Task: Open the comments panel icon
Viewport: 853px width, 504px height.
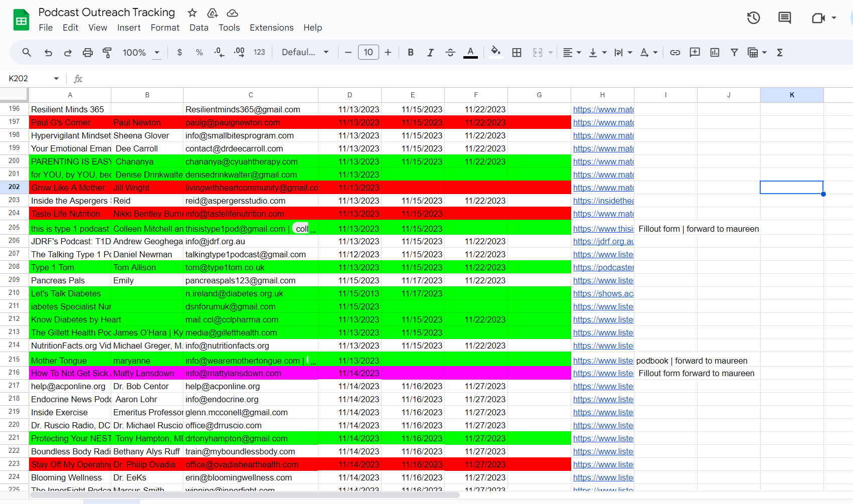Action: coord(784,18)
